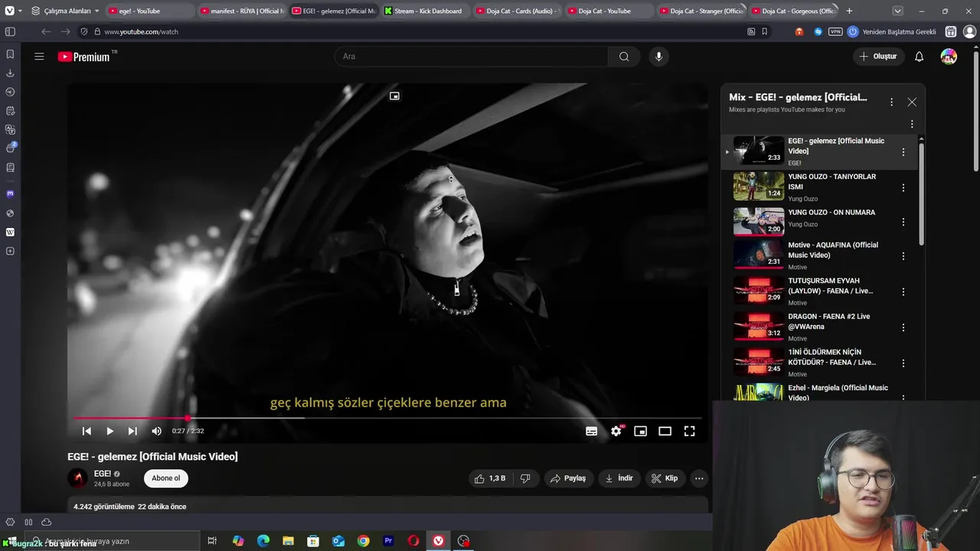Image resolution: width=980 pixels, height=551 pixels.
Task: Enter fullscreen on the video player
Action: pyautogui.click(x=689, y=431)
